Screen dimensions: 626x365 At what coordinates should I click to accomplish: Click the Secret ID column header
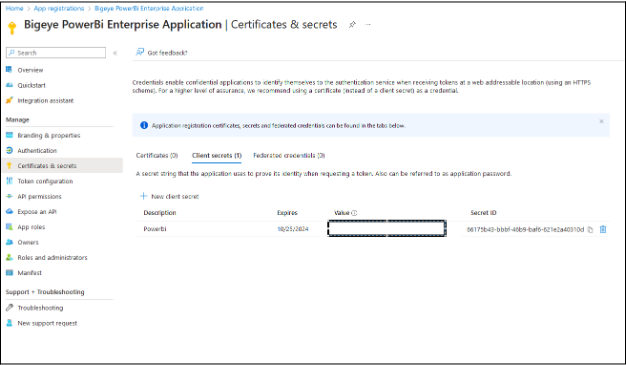point(483,212)
